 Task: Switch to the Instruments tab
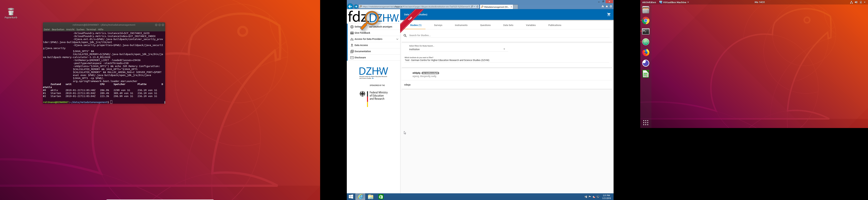[x=461, y=25]
